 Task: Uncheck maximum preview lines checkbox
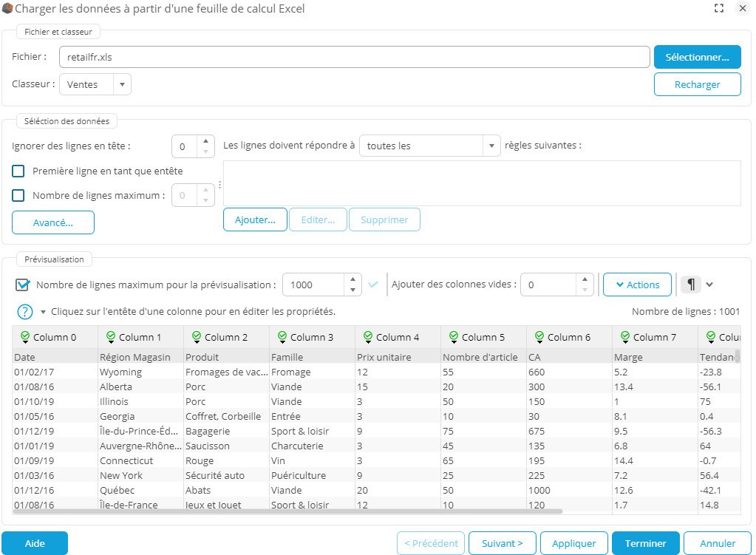click(22, 285)
